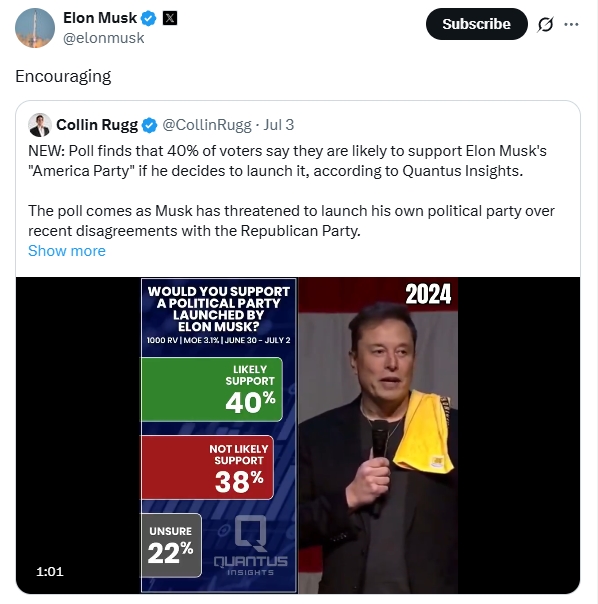The width and height of the screenshot is (598, 604).
Task: Click the "Encouraging" post text
Action: [63, 76]
